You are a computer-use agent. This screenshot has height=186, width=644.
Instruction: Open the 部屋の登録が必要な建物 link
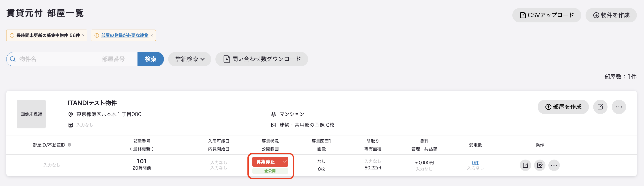[125, 36]
